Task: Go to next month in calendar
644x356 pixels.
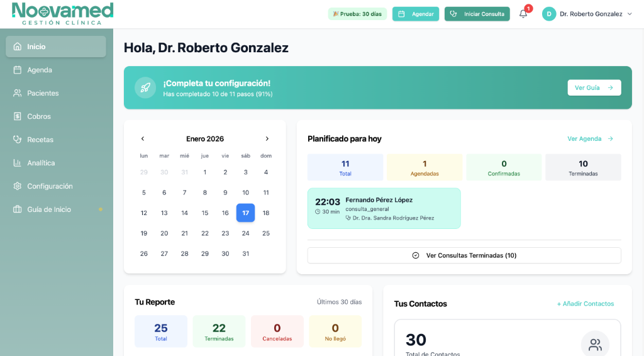Action: [267, 139]
